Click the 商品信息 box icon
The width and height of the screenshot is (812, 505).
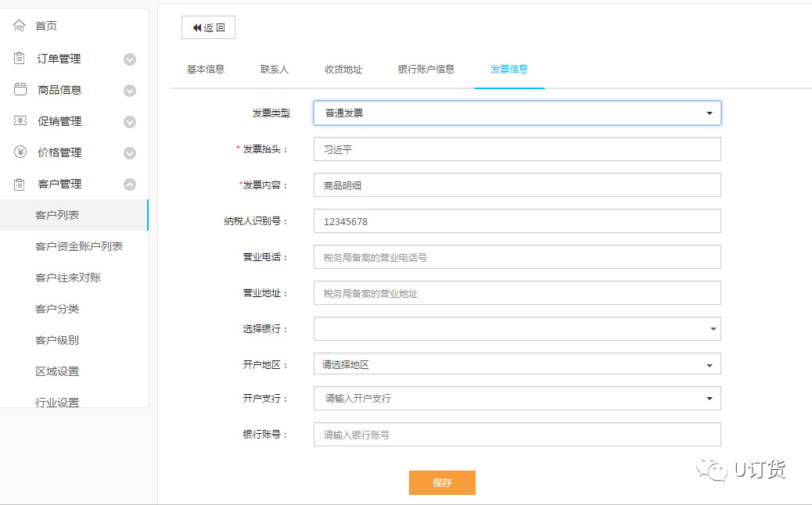click(20, 90)
